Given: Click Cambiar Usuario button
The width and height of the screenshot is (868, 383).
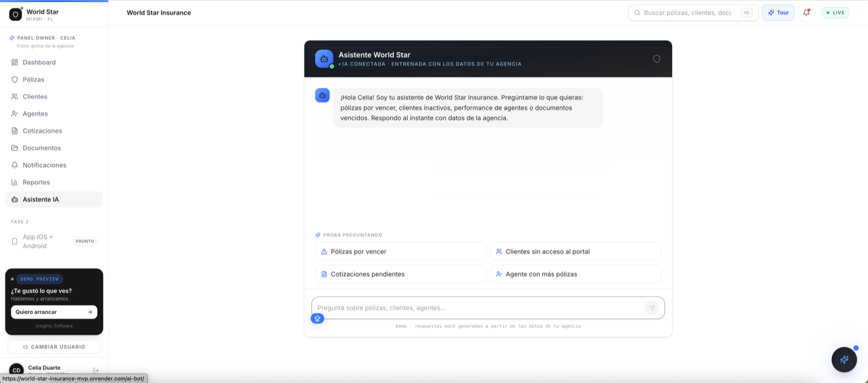Looking at the screenshot, I should [54, 347].
